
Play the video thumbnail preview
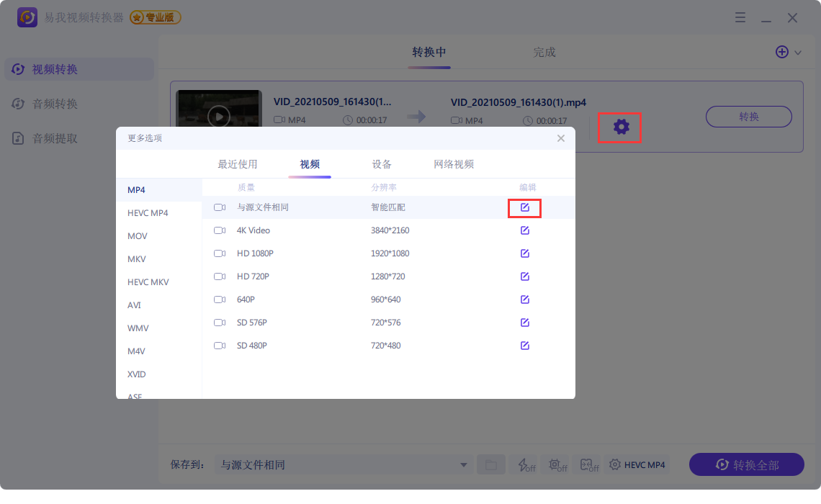(219, 115)
